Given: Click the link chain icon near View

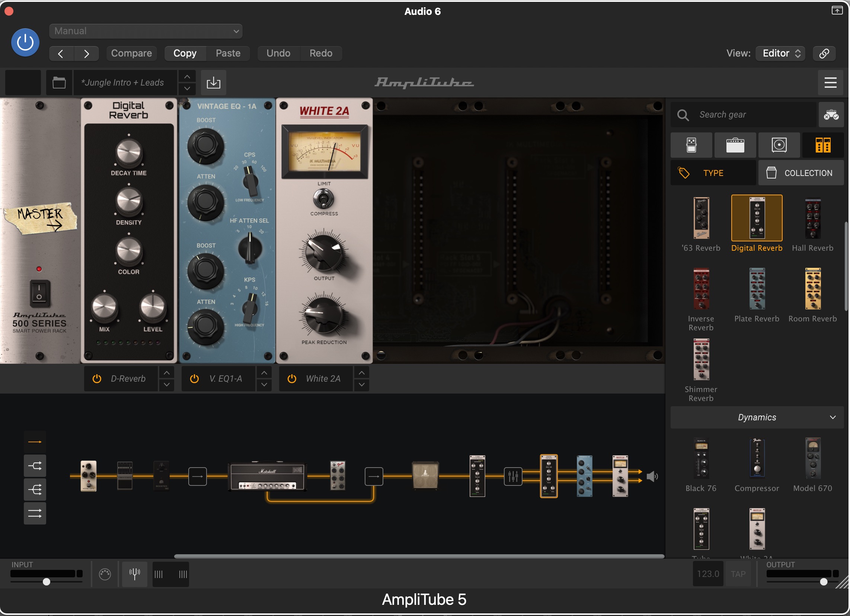Looking at the screenshot, I should pyautogui.click(x=824, y=53).
